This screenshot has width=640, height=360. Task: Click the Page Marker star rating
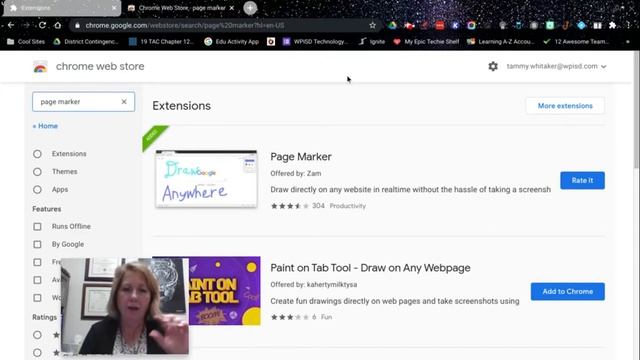[289, 206]
